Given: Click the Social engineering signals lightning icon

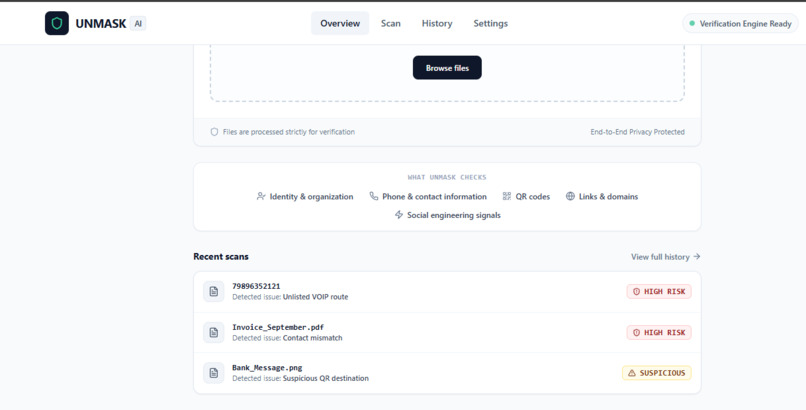Looking at the screenshot, I should (399, 215).
